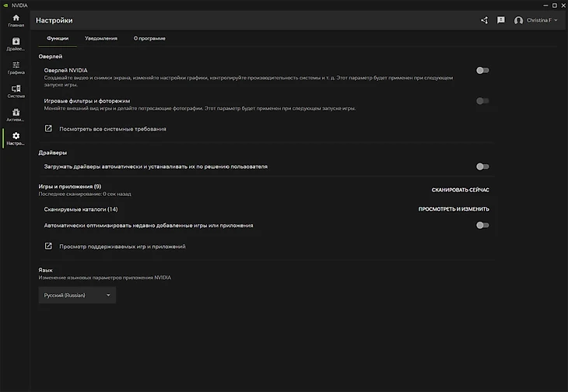Maximize the NVIDIA app window

pos(555,5)
